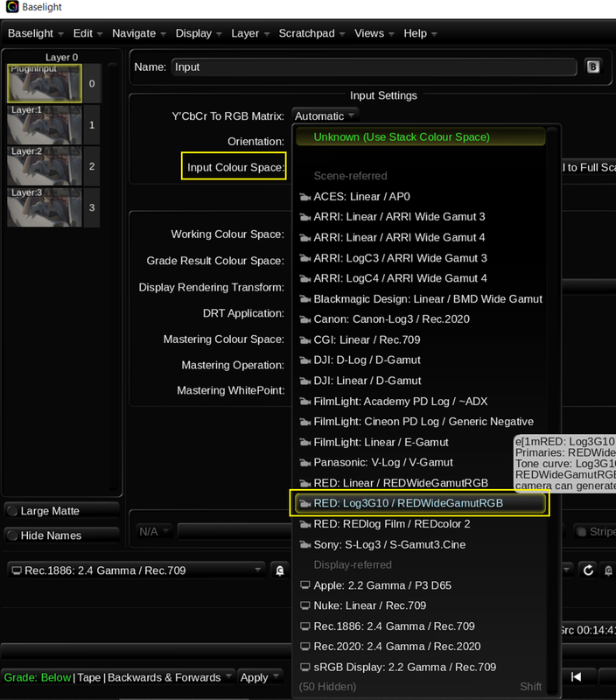Click into the Name input field
This screenshot has height=700, width=616.
pyautogui.click(x=374, y=67)
